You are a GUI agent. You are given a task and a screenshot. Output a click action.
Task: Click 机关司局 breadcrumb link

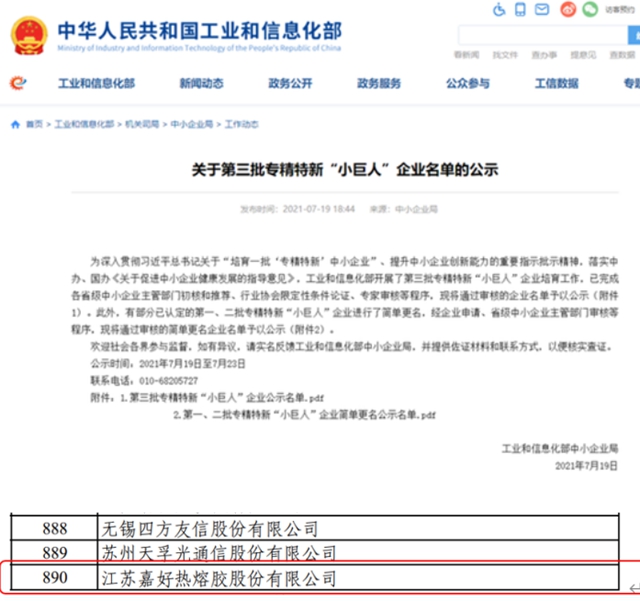142,124
